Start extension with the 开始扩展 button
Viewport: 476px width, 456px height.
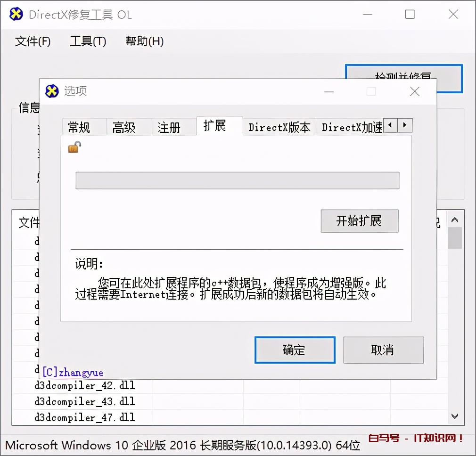360,221
